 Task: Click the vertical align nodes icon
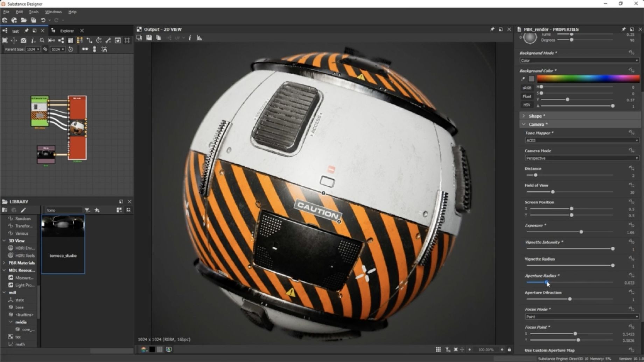94,49
